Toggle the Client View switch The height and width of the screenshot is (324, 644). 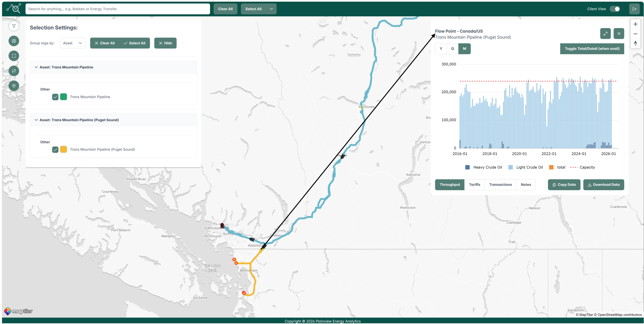614,9
